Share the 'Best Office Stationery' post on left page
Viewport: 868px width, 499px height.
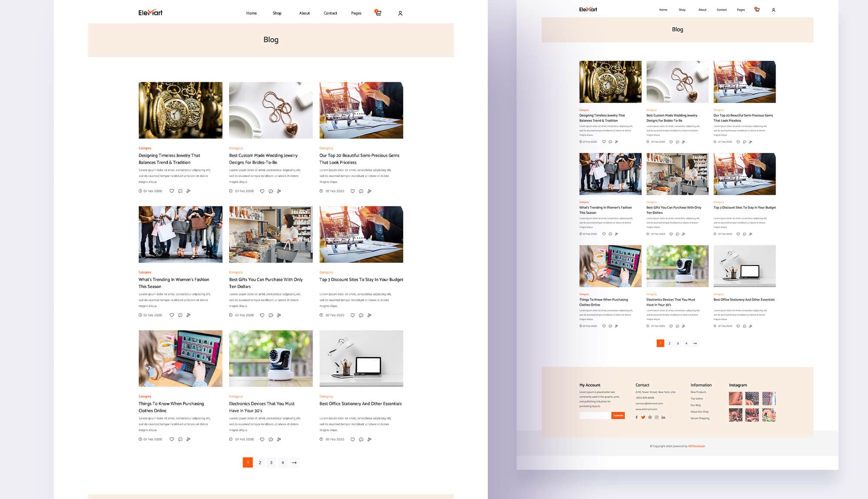(369, 439)
